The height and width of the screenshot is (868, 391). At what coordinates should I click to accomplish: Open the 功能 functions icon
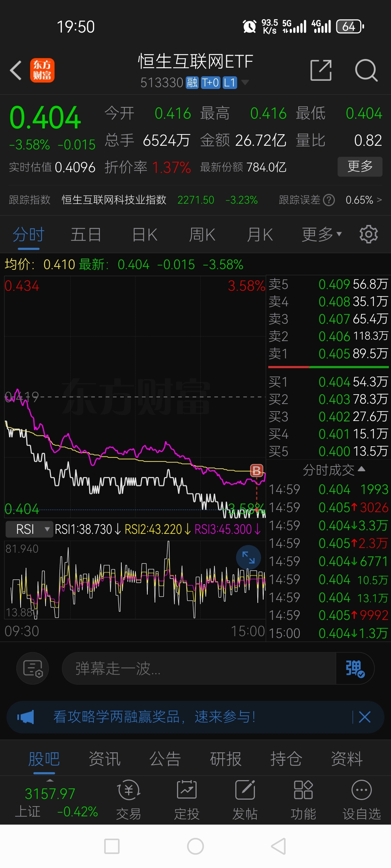[x=303, y=800]
